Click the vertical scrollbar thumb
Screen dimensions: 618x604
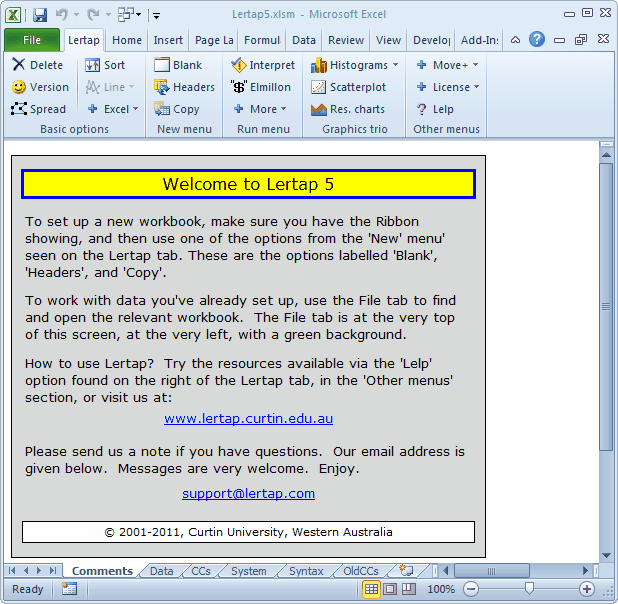(606, 306)
